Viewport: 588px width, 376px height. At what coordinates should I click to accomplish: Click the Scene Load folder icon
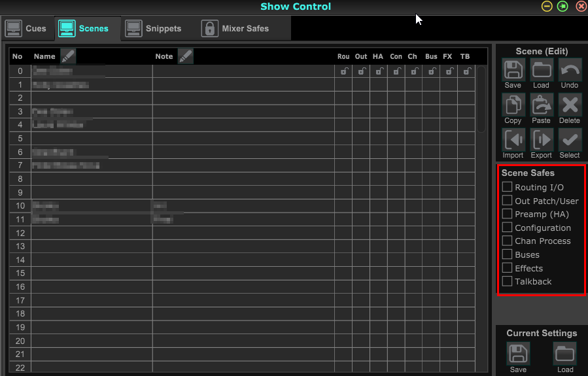(541, 70)
